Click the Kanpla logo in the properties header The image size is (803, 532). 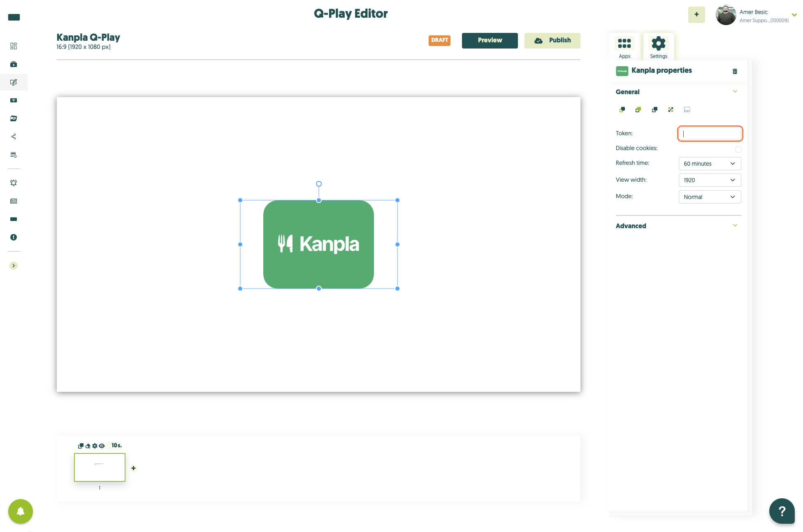(x=622, y=71)
